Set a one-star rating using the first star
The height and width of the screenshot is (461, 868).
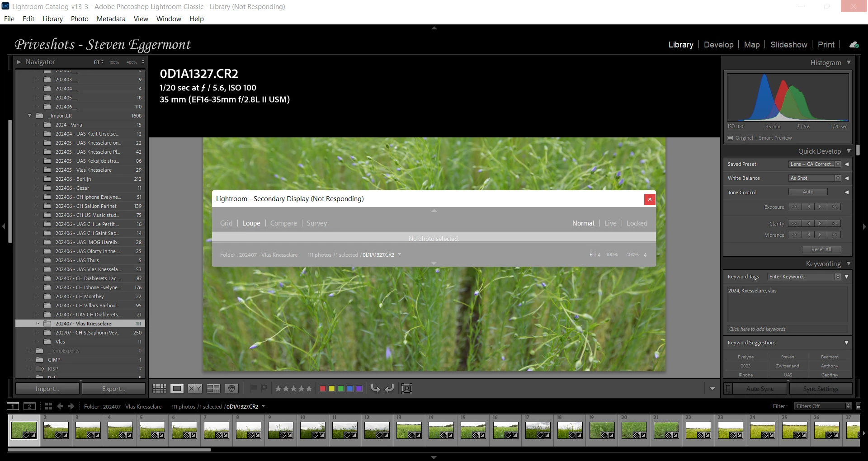click(x=278, y=389)
